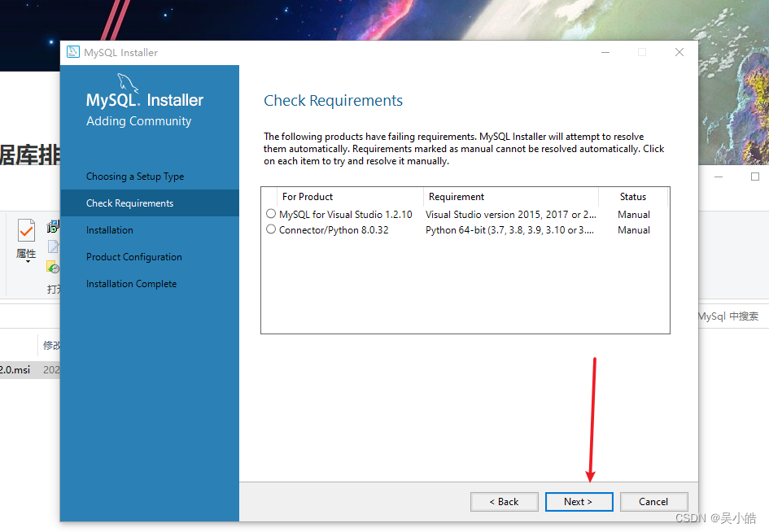Minimize the MySQL Installer window
Screen dimensions: 769x532
605,52
